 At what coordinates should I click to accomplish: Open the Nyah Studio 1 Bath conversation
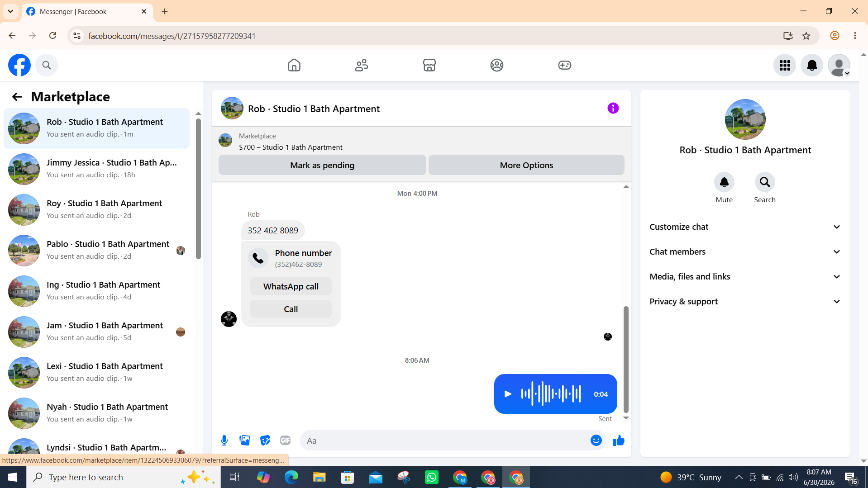click(x=96, y=413)
